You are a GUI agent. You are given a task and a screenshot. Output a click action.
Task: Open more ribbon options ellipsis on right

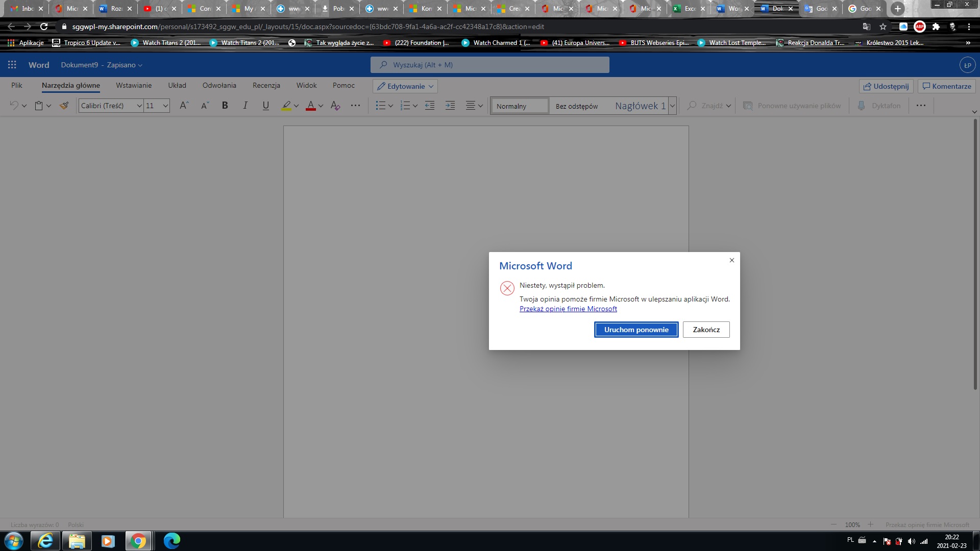point(921,106)
